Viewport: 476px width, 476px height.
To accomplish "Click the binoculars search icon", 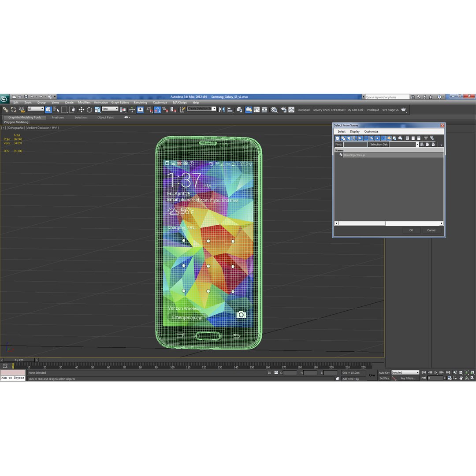I will 413,97.
